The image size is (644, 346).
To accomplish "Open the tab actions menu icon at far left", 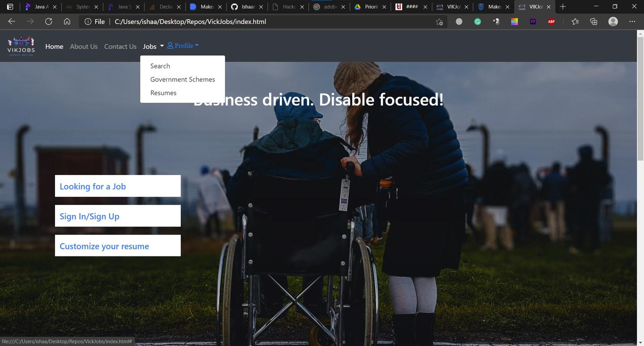I will (10, 7).
